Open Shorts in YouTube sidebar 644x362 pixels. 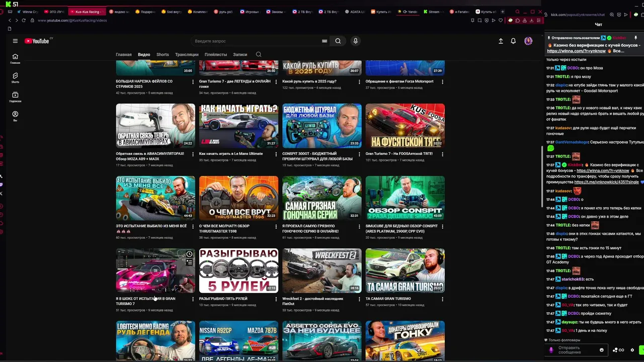[x=15, y=77]
